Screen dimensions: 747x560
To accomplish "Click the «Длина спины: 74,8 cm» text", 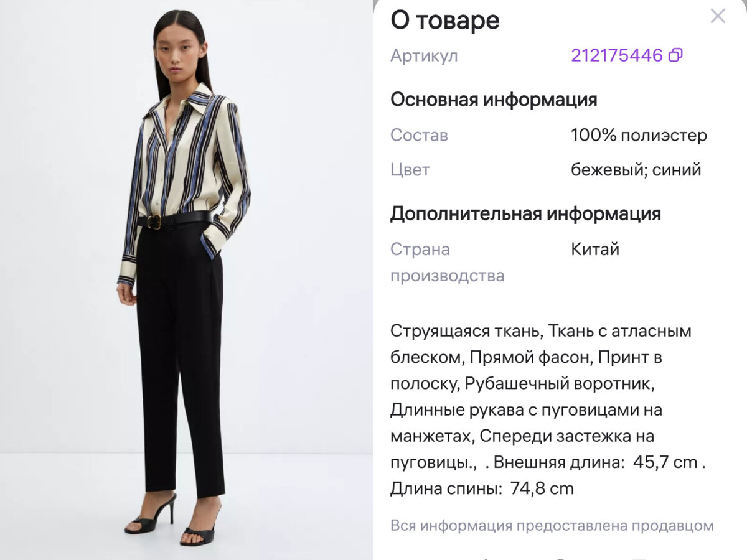I will 482,488.
